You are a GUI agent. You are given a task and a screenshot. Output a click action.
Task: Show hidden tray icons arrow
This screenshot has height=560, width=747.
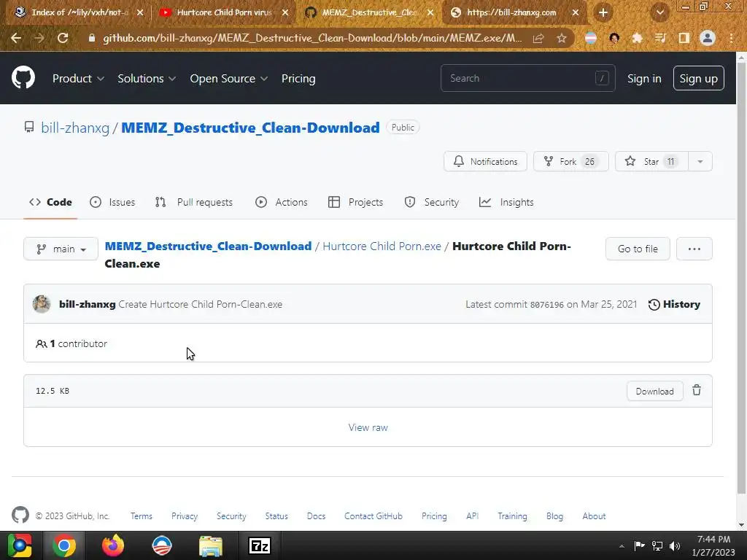tap(622, 546)
